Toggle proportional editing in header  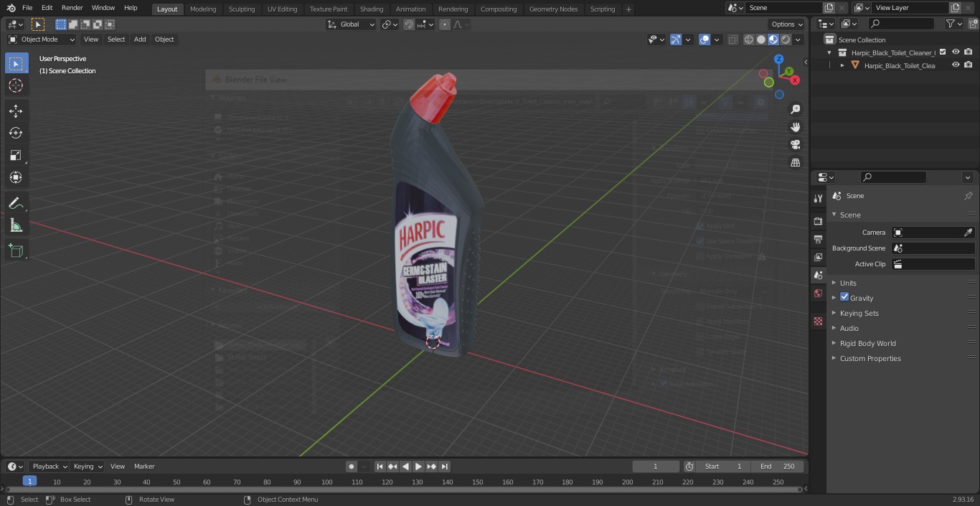pos(445,24)
